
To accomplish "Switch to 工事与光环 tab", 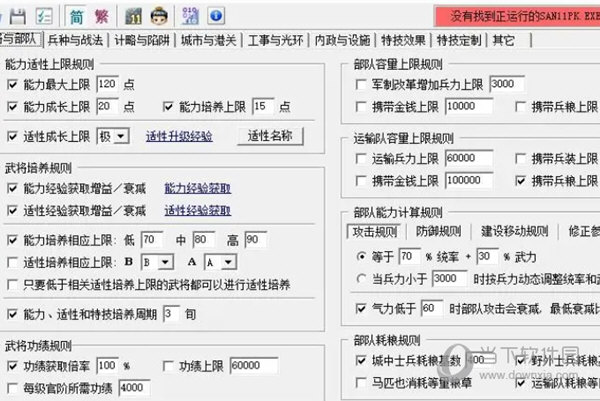I will point(275,40).
